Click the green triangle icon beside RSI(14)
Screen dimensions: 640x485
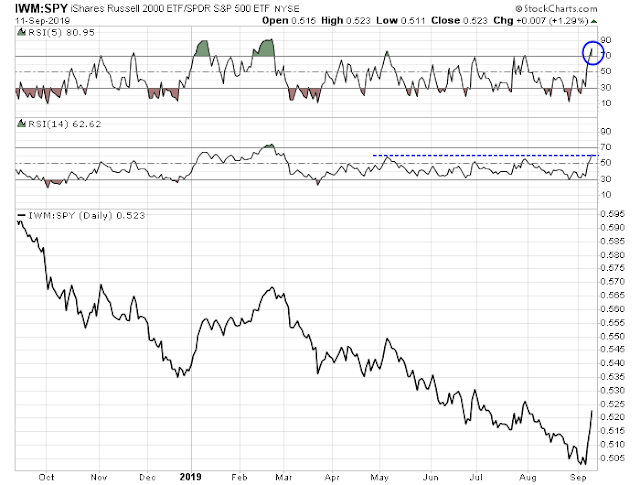[x=21, y=123]
